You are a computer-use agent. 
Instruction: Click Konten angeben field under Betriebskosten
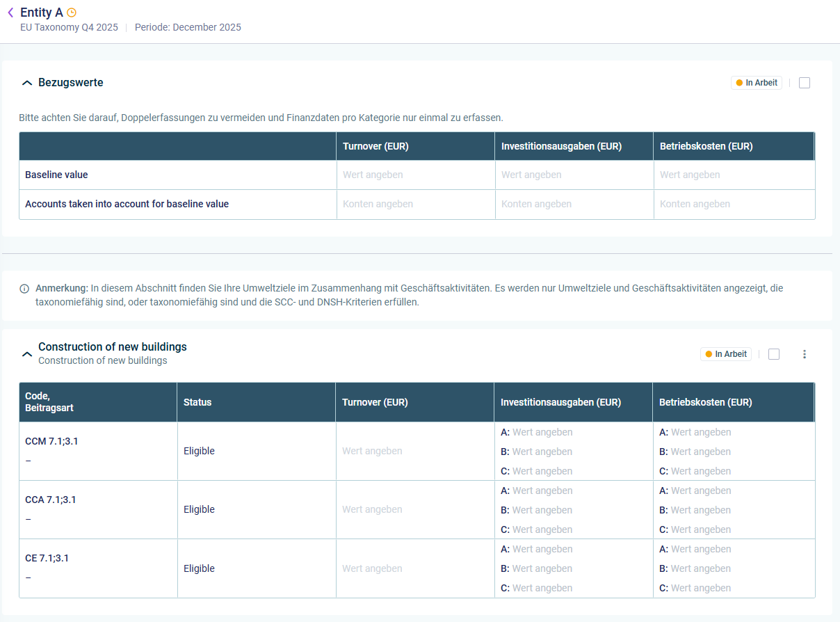pyautogui.click(x=732, y=205)
